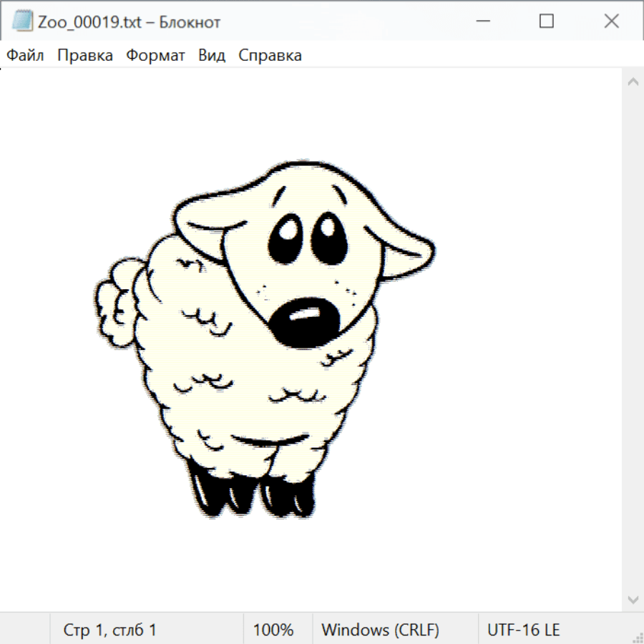Open the Правка menu
The width and height of the screenshot is (644, 644).
pos(85,55)
